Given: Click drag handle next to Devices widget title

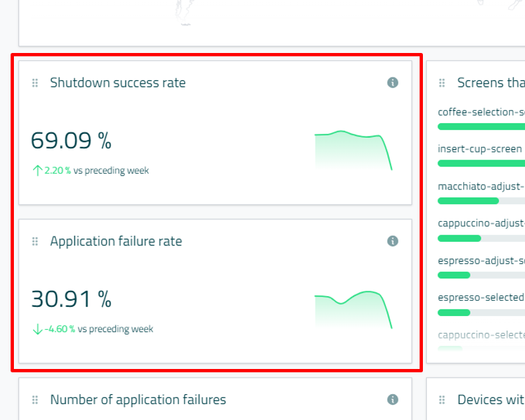Looking at the screenshot, I should (442, 399).
